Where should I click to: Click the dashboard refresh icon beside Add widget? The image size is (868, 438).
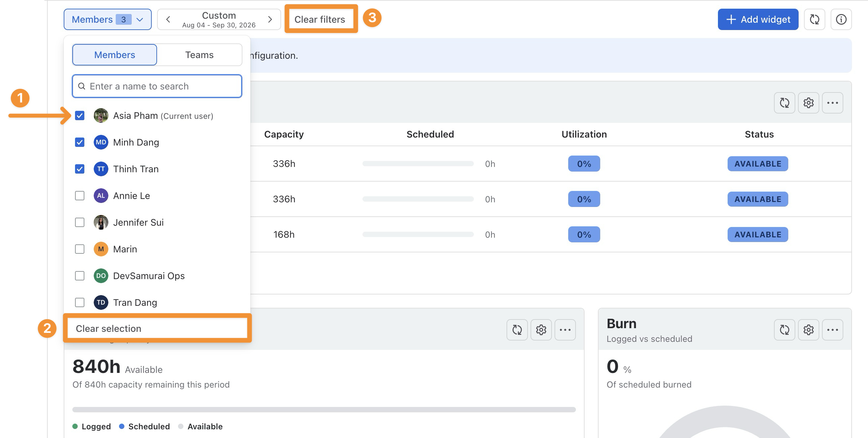click(814, 20)
